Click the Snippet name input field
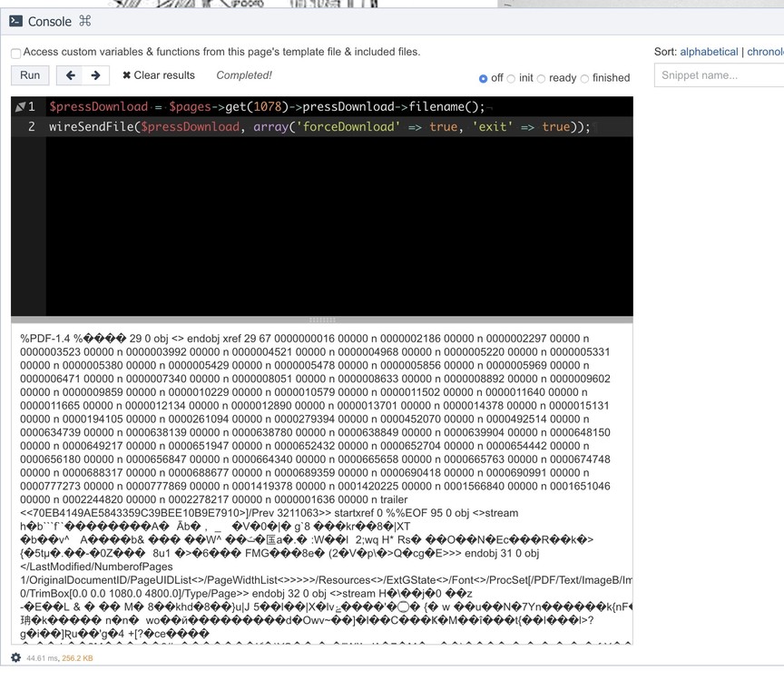The height and width of the screenshot is (681, 784). (x=719, y=75)
